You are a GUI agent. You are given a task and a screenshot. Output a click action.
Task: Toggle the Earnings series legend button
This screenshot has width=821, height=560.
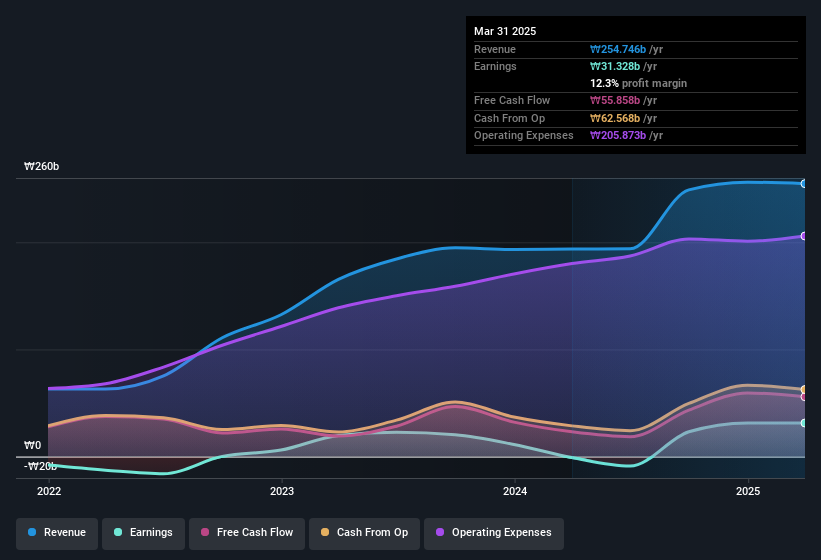(x=143, y=533)
